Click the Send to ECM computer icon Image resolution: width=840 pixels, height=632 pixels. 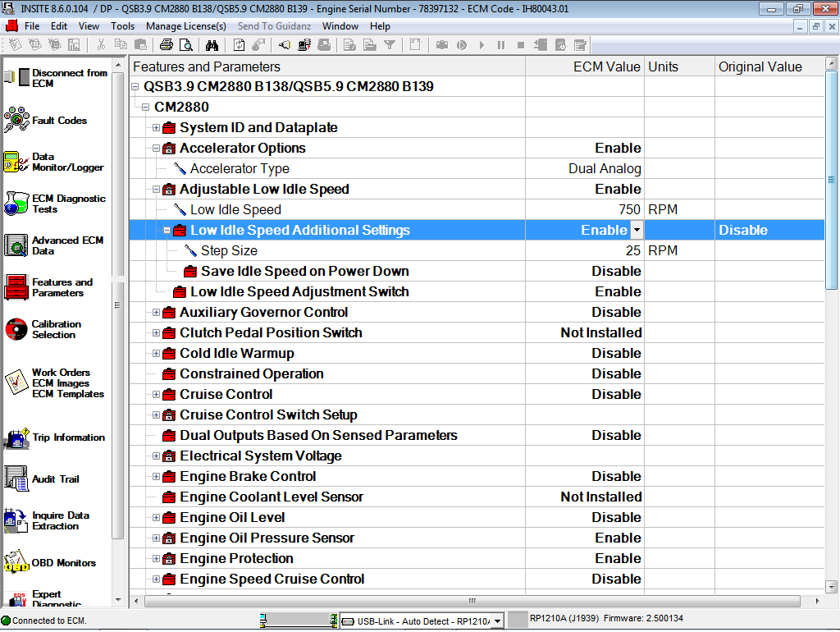pos(304,45)
